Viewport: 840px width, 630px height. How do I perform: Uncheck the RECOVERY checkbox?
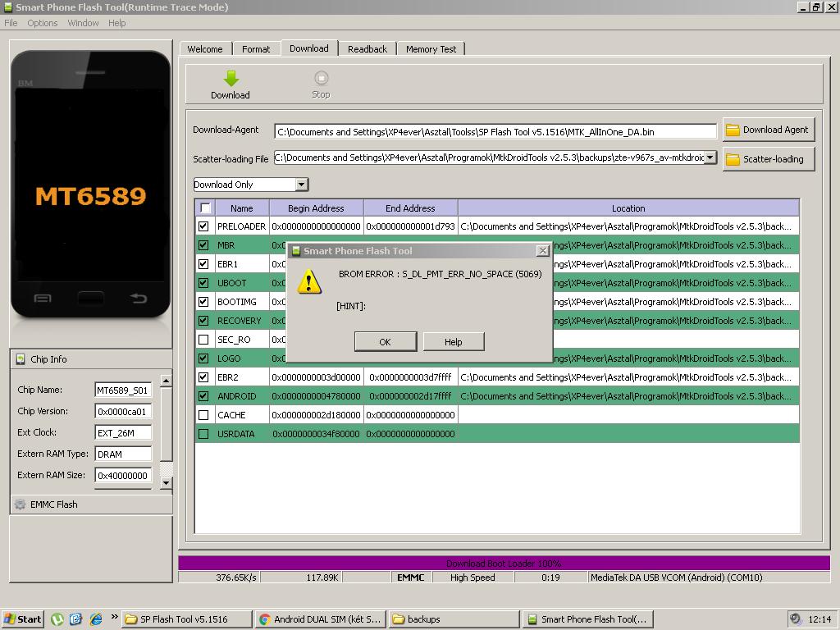[x=203, y=321]
